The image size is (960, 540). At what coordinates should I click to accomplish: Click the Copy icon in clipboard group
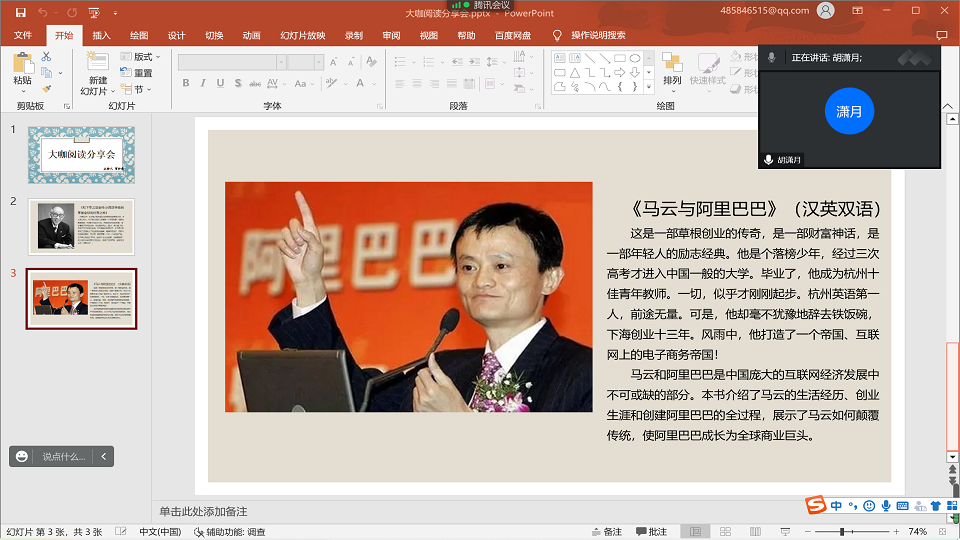(x=47, y=73)
